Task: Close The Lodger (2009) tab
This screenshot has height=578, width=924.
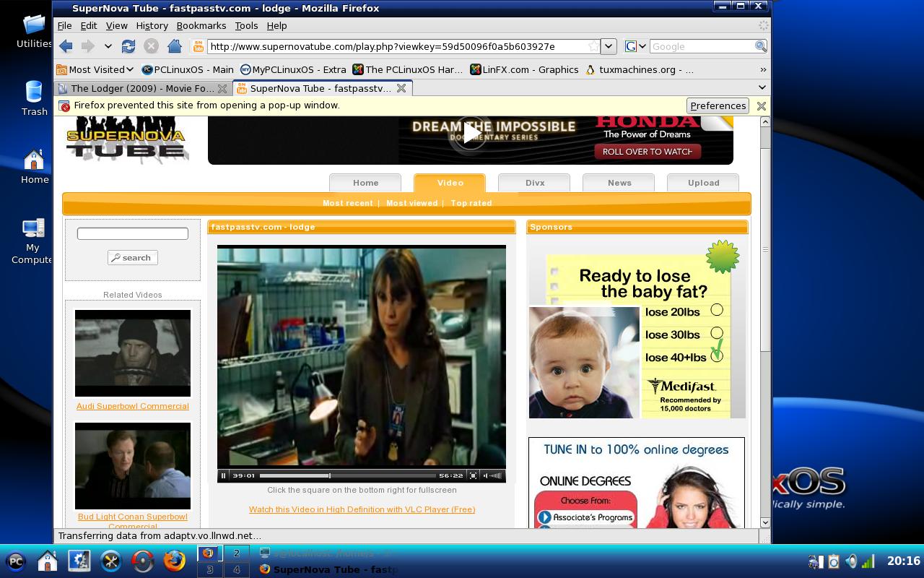Action: pyautogui.click(x=222, y=88)
